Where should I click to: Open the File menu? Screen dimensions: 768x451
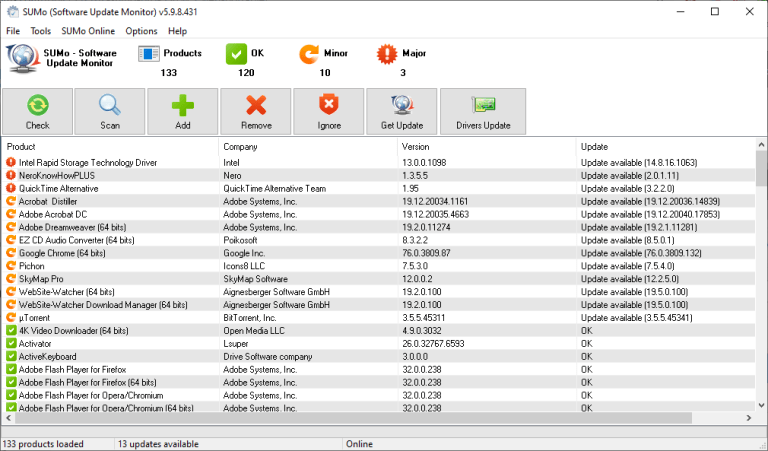(x=13, y=31)
